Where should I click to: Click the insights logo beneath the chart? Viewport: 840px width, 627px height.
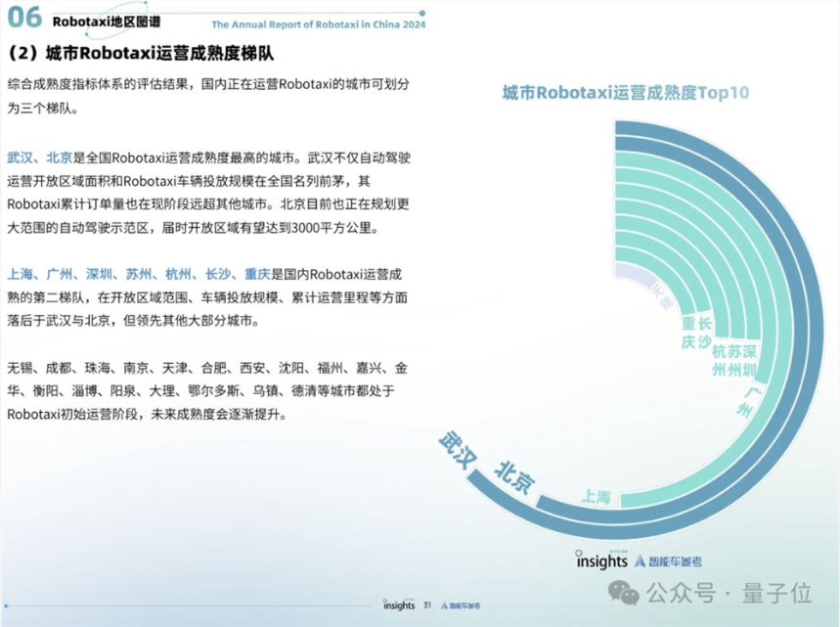(600, 560)
